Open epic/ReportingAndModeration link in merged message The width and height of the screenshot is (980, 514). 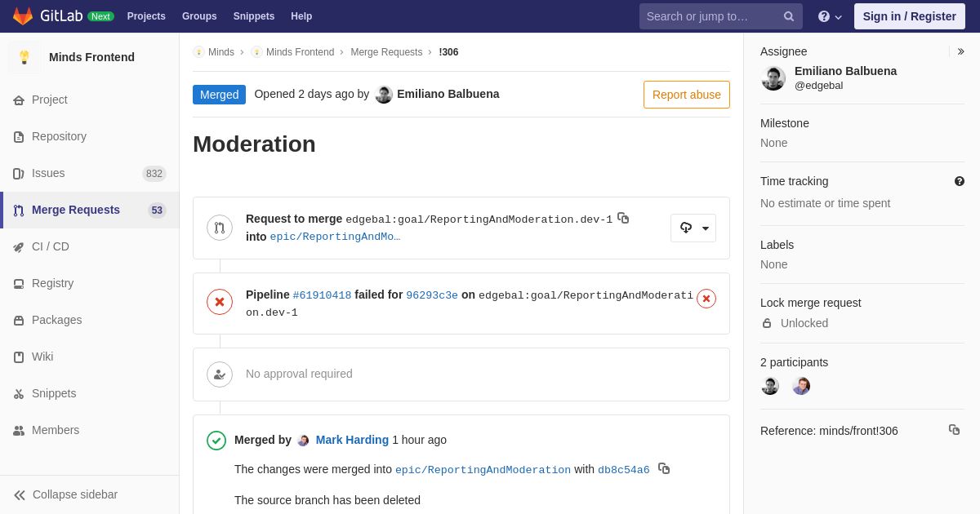coord(483,470)
